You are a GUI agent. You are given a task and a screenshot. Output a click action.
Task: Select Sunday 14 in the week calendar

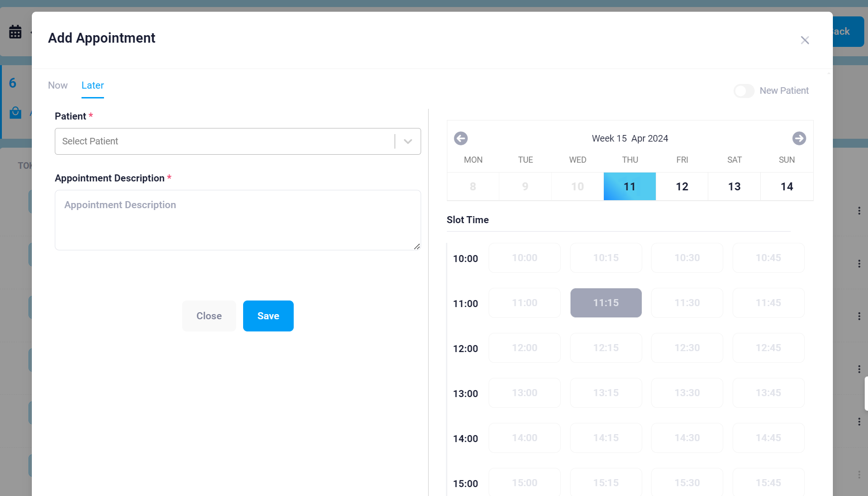[x=787, y=187]
